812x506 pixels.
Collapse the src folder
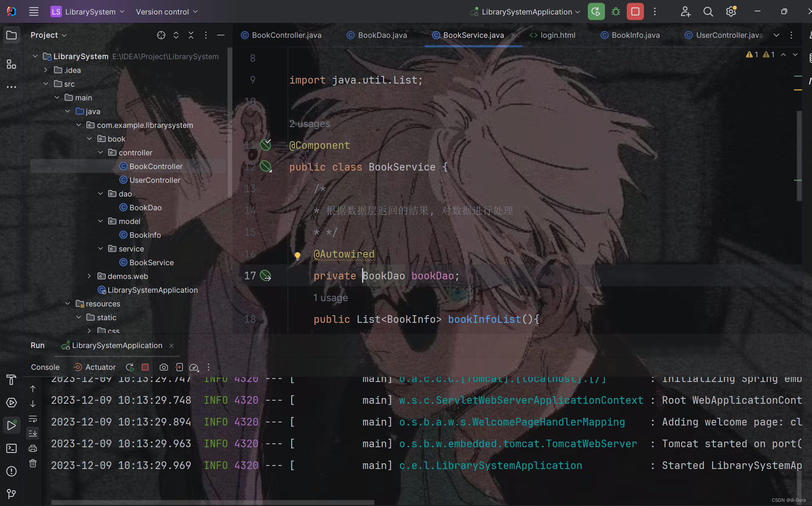click(x=46, y=84)
